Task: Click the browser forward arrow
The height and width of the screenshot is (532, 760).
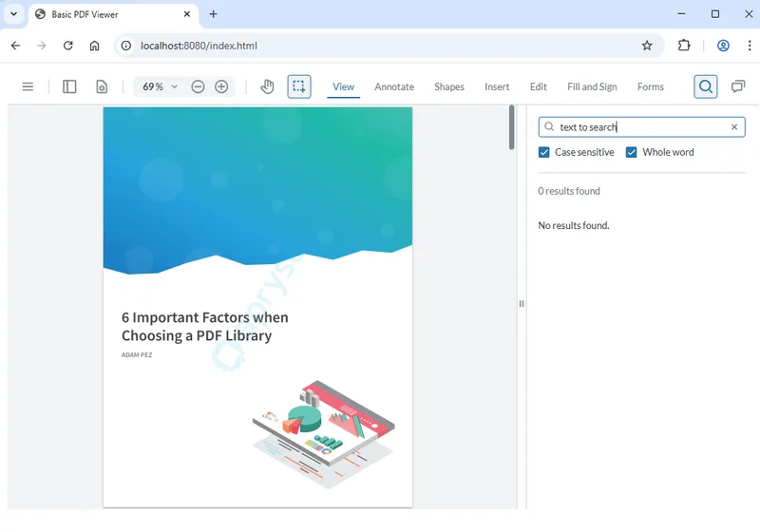Action: click(x=42, y=46)
